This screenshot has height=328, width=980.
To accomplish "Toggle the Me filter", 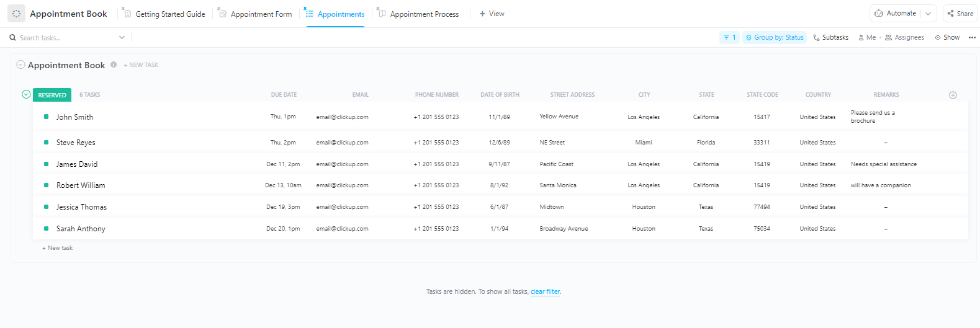I will (867, 37).
